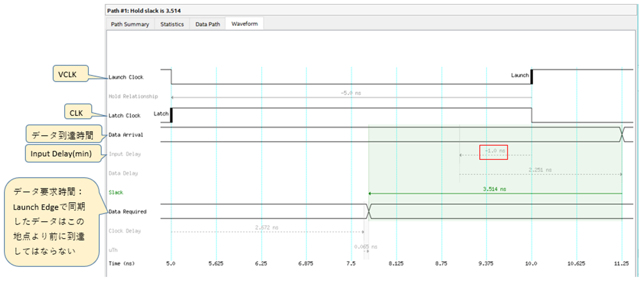The width and height of the screenshot is (644, 285).
Task: Click the Waveform tab
Action: click(x=244, y=24)
